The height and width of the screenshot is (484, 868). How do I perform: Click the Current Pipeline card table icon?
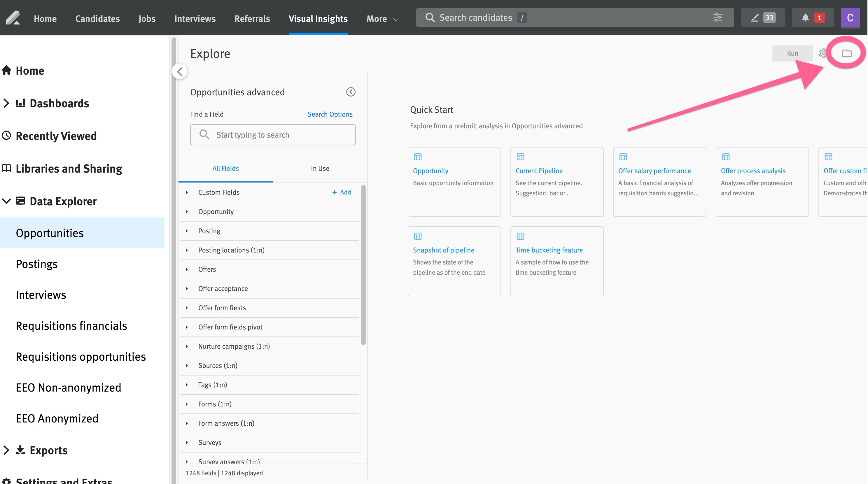coord(520,157)
